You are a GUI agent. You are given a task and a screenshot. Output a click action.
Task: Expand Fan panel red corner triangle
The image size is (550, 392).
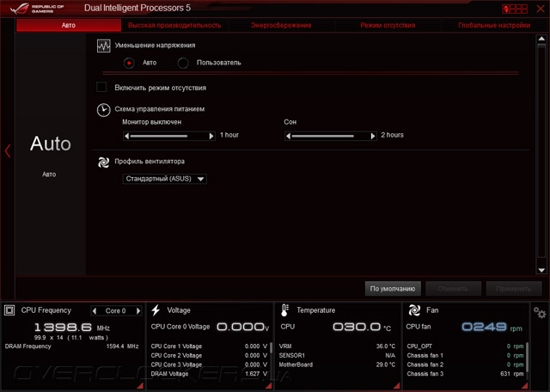[x=525, y=386]
